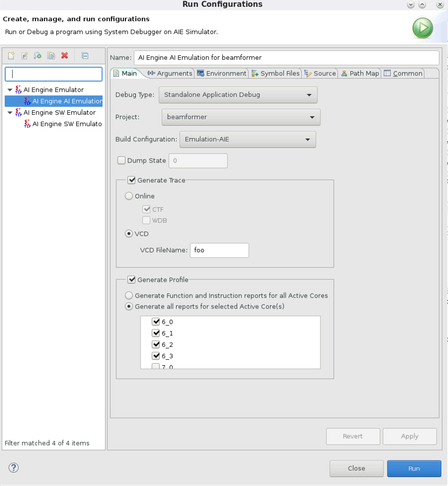The image size is (448, 486).
Task: Open help with the question mark icon
Action: click(x=13, y=468)
